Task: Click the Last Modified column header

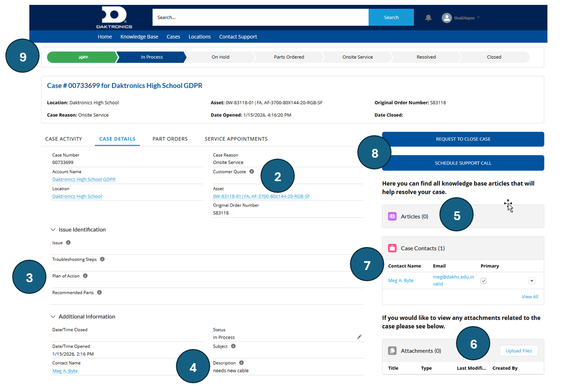Action: [x=472, y=368]
